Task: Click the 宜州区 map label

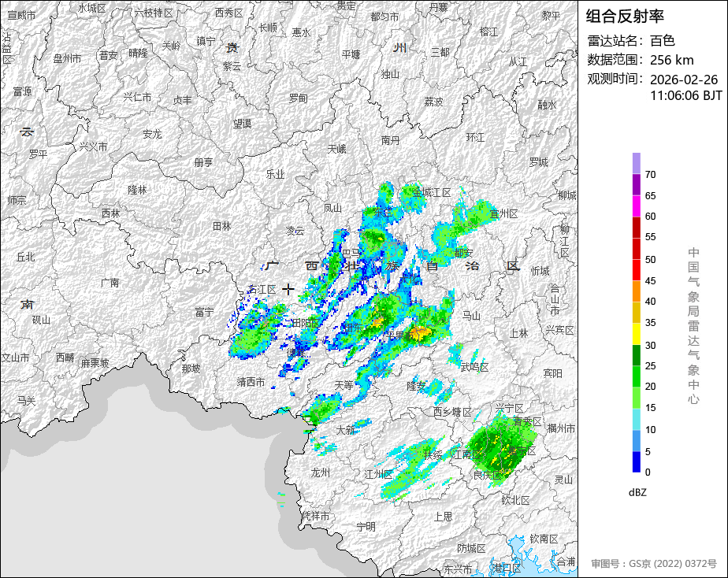Action: tap(503, 214)
